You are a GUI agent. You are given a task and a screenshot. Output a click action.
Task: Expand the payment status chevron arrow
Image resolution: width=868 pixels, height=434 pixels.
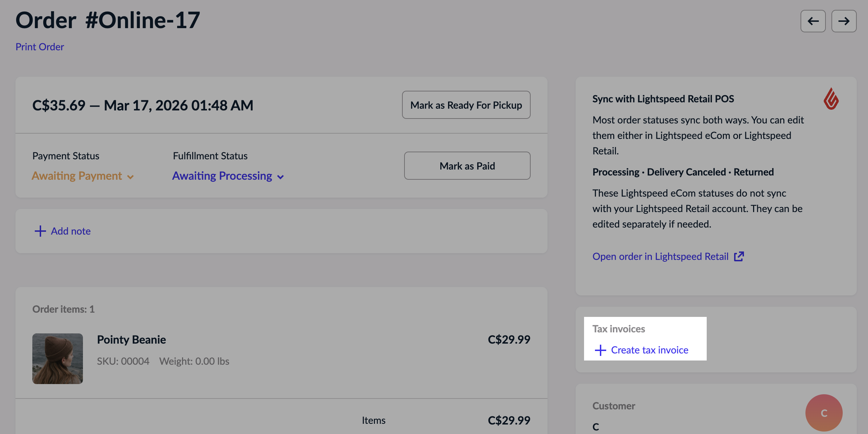point(130,177)
